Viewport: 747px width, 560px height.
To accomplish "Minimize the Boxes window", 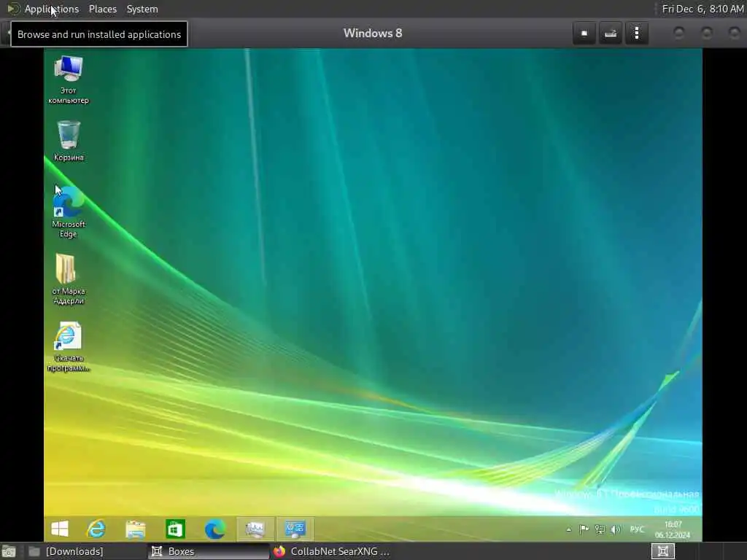I will click(x=679, y=33).
